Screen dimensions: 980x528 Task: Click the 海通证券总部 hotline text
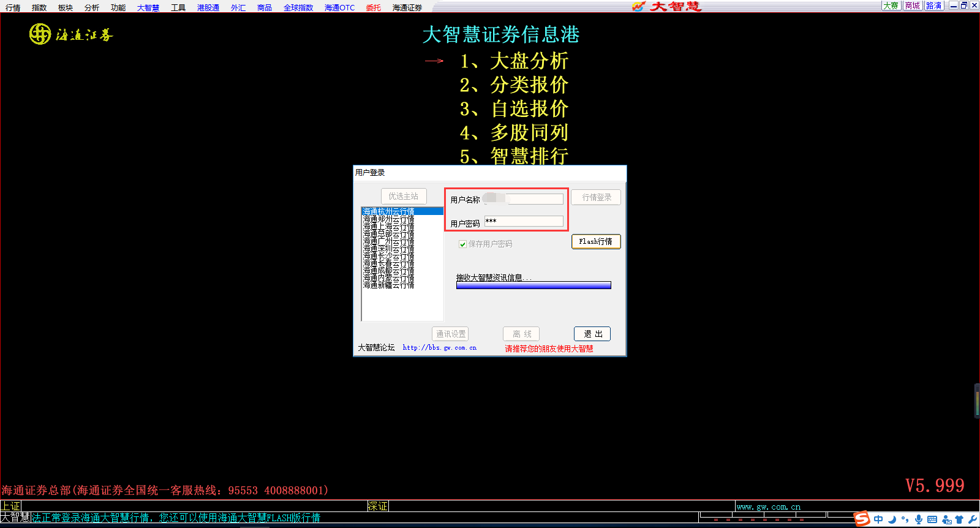pyautogui.click(x=165, y=490)
